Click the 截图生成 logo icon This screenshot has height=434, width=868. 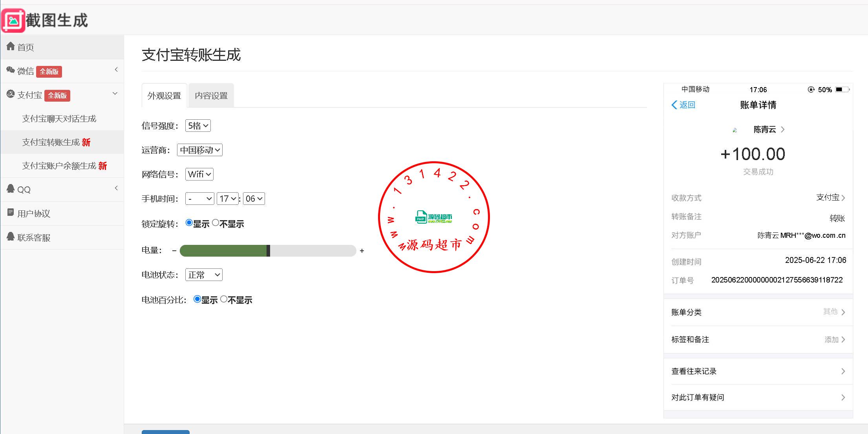click(x=13, y=20)
